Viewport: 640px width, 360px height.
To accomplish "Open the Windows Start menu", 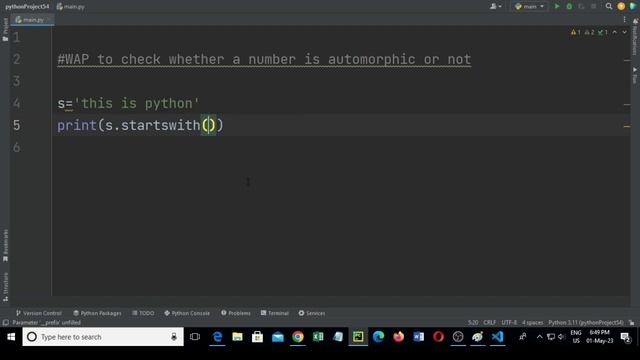I will (11, 337).
